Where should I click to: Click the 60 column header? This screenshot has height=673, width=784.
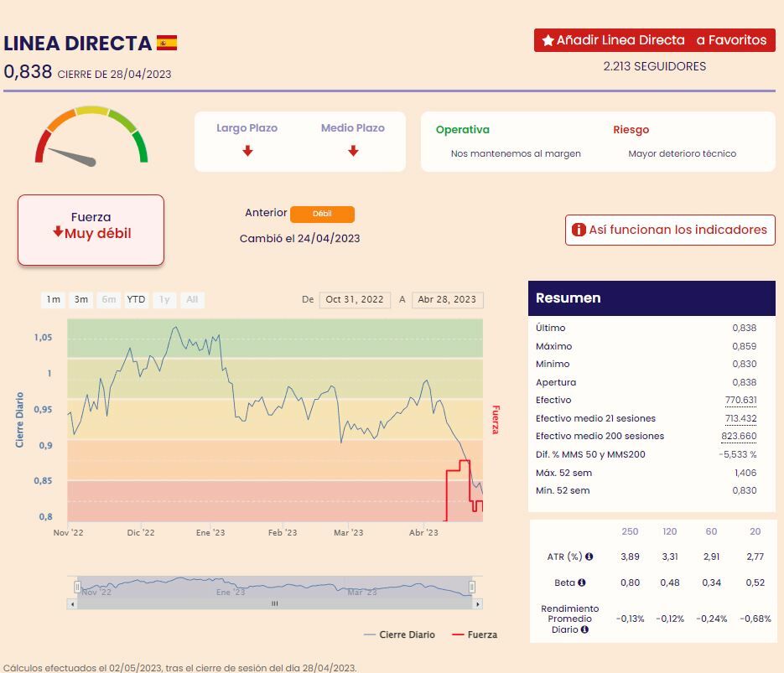pos(711,531)
